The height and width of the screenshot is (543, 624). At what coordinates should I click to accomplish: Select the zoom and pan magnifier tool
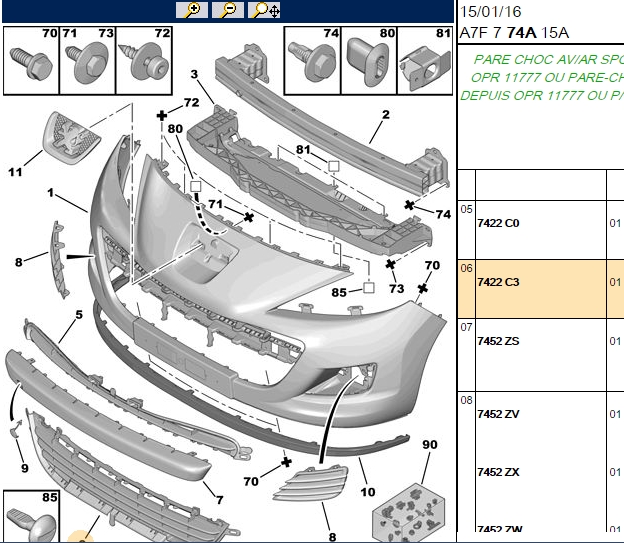[264, 10]
